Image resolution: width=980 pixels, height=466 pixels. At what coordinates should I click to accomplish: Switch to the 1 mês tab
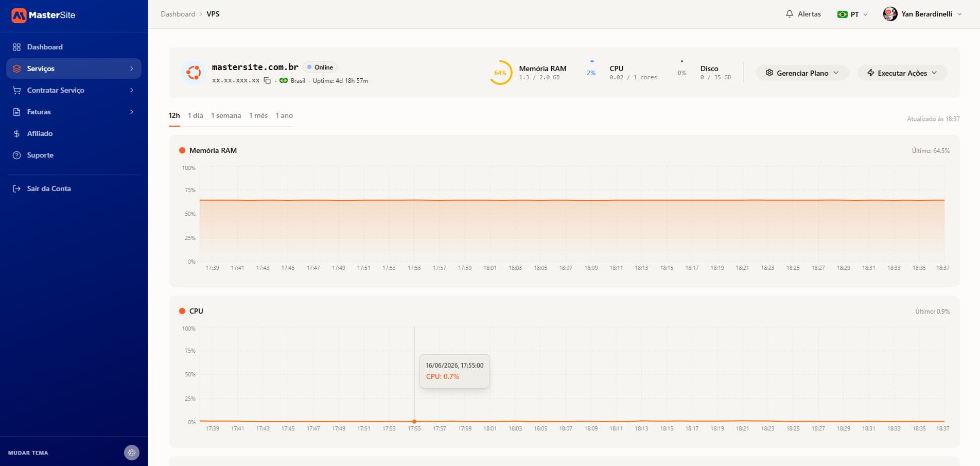[258, 115]
